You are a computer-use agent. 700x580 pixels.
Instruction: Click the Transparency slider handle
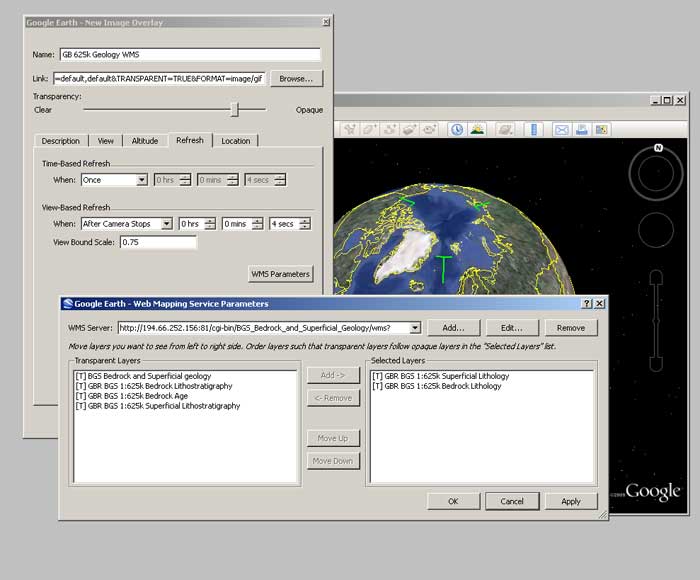click(235, 109)
